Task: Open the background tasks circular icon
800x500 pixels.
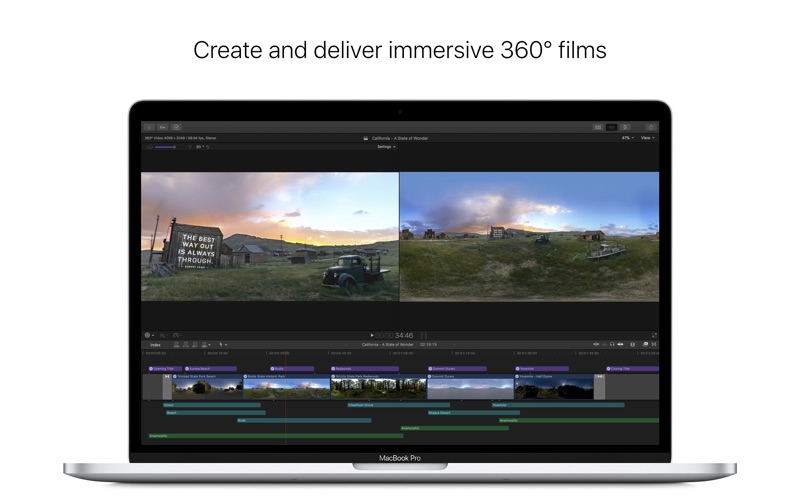Action: pos(176,127)
